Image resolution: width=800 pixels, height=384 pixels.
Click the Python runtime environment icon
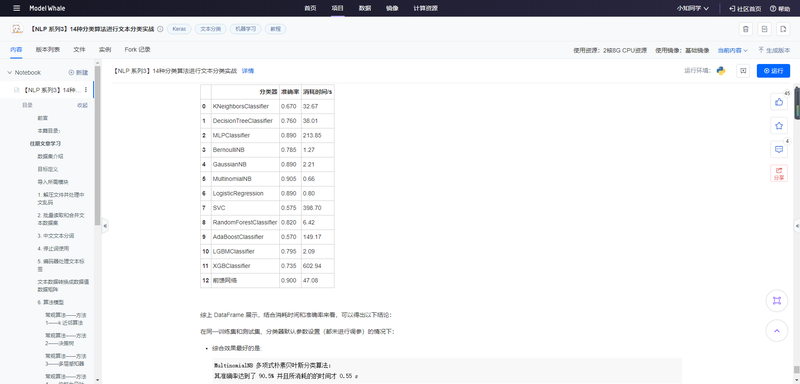(x=721, y=71)
